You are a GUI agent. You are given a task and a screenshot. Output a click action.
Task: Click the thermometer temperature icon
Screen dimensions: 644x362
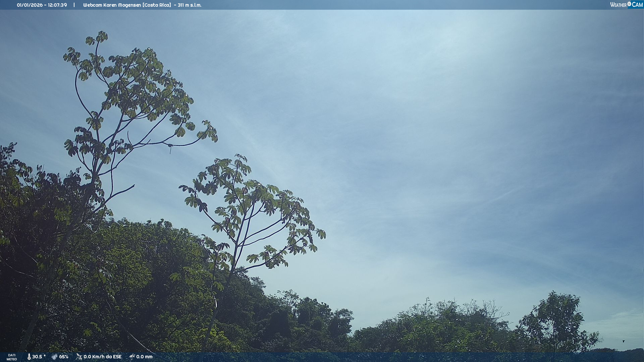click(29, 357)
